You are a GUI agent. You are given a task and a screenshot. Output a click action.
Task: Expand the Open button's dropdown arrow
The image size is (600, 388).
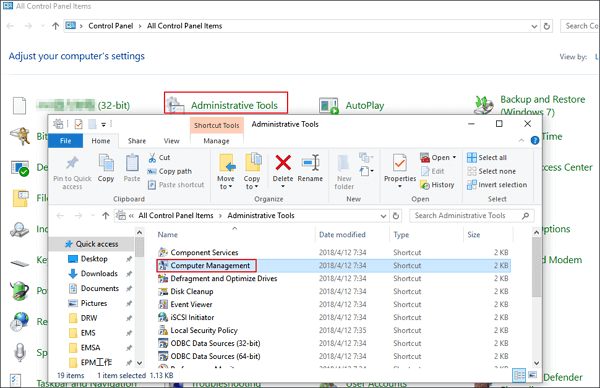pos(454,158)
